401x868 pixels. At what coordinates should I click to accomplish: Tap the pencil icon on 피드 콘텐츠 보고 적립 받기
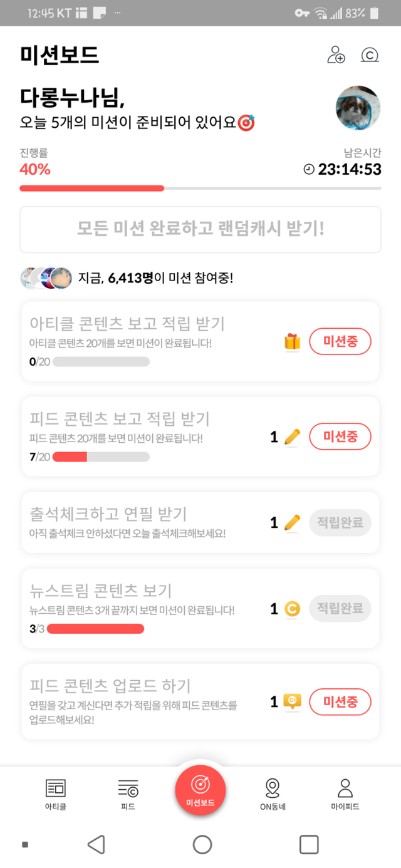coord(292,437)
